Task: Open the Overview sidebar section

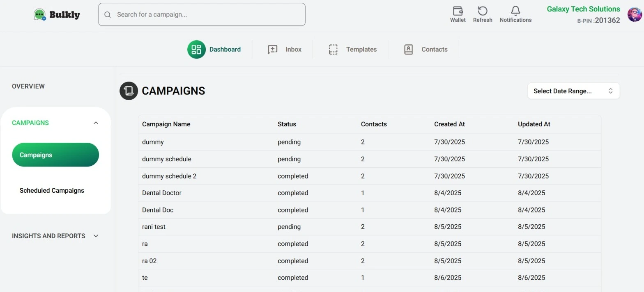Action: point(28,86)
